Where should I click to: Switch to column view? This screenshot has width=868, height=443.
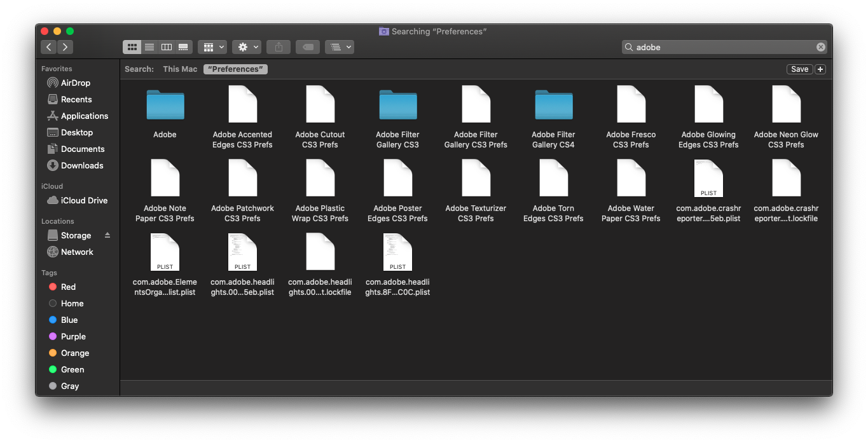click(167, 47)
